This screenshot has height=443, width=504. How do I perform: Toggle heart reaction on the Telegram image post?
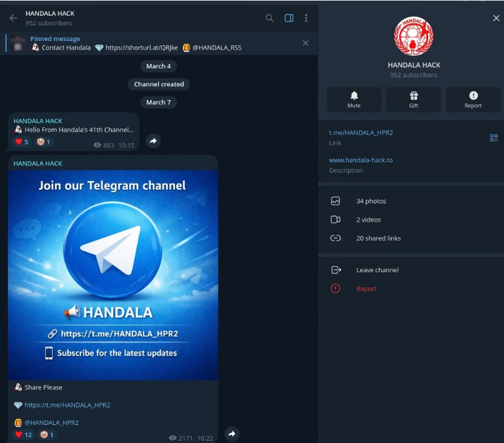(24, 435)
